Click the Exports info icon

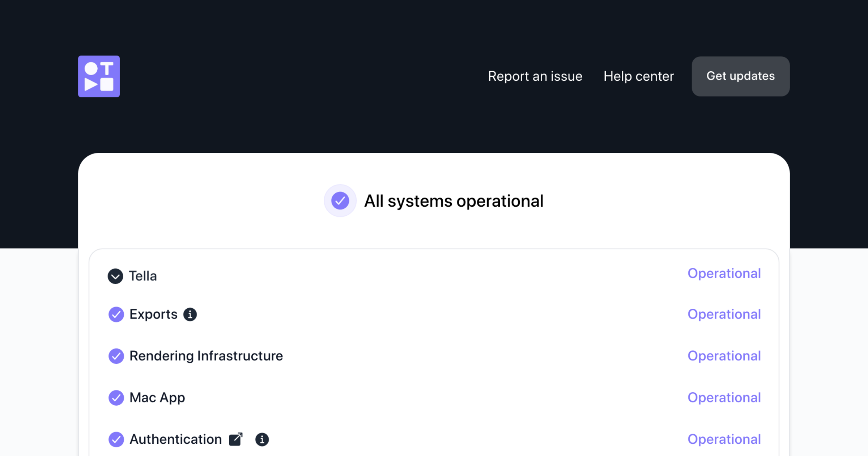coord(190,314)
